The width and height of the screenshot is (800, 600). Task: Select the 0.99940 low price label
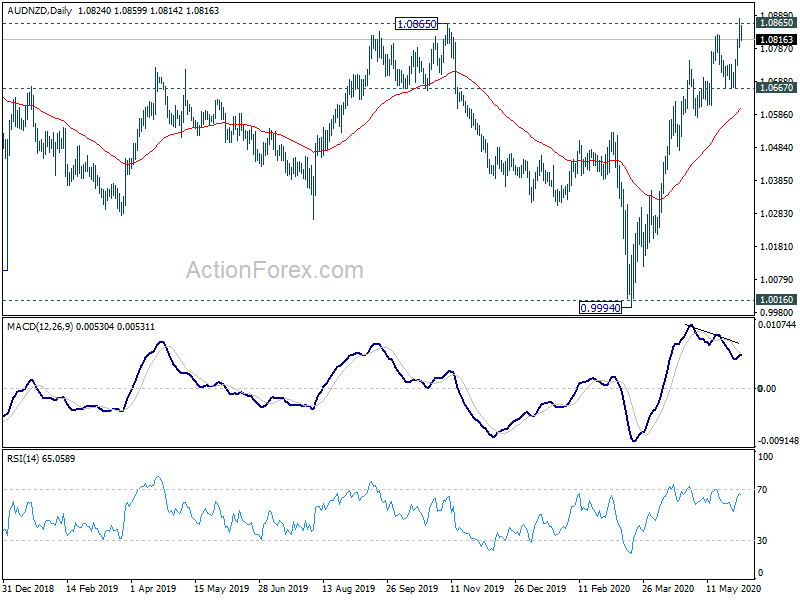click(601, 308)
